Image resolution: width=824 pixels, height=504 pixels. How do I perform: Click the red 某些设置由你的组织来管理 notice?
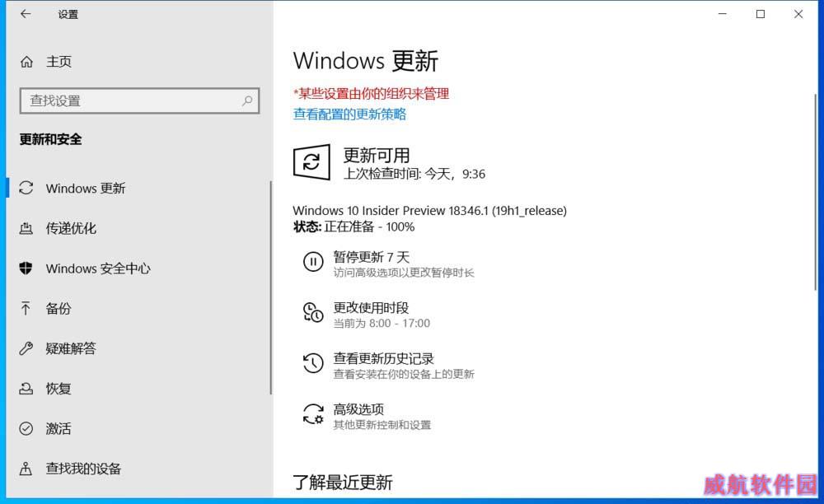point(371,94)
